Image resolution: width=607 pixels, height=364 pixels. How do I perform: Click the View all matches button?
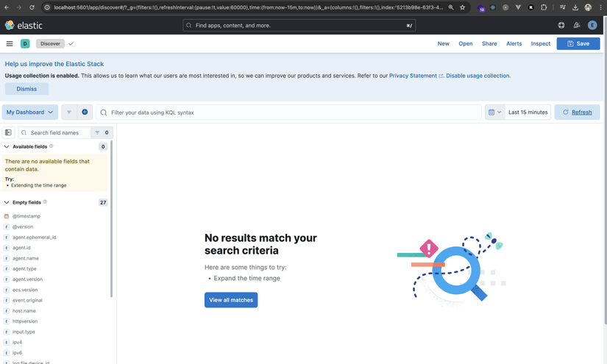231,300
